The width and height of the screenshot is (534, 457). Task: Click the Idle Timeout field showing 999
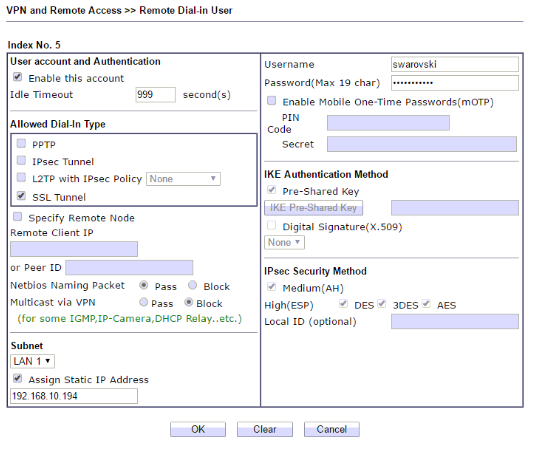pos(156,95)
